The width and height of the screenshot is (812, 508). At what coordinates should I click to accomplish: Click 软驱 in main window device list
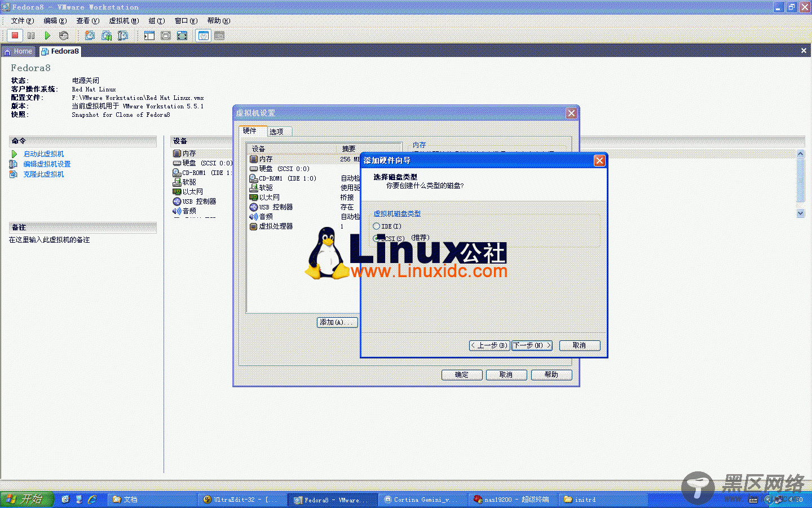[x=184, y=182]
